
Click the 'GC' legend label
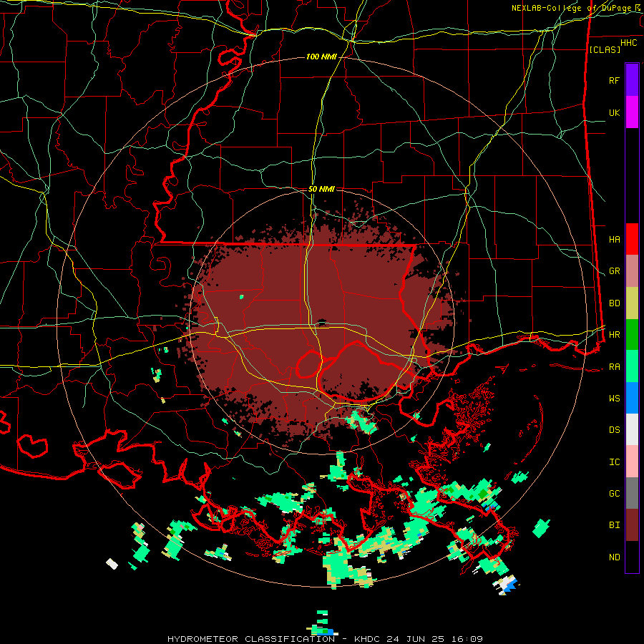pos(614,494)
